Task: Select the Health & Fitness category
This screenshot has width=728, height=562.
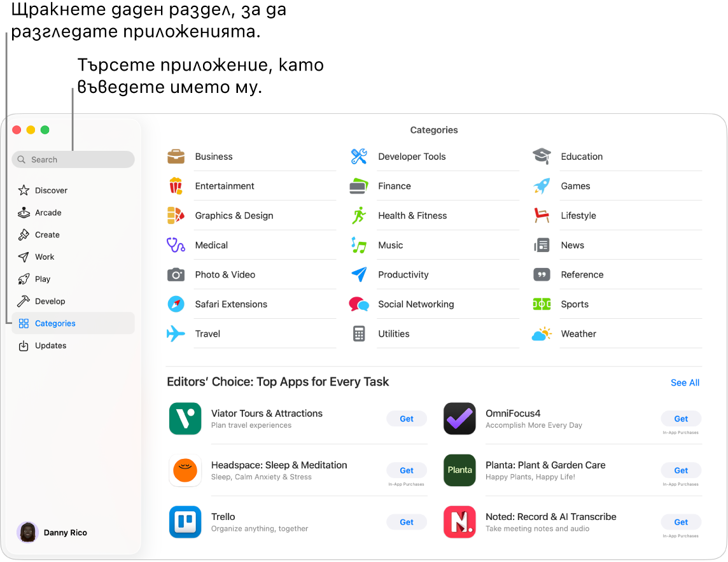Action: pos(412,216)
